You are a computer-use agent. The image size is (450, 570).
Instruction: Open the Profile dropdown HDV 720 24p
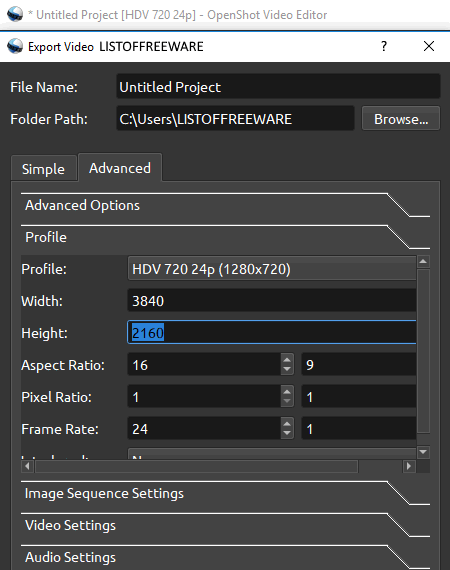(272, 269)
